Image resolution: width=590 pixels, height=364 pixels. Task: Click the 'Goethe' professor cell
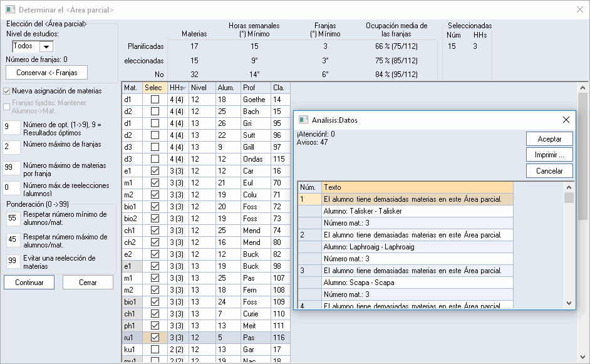(256, 100)
